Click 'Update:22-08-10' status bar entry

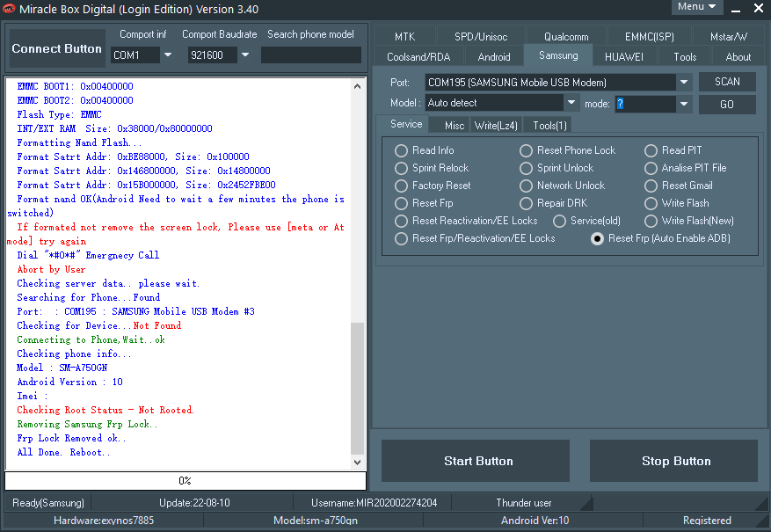[x=194, y=503]
